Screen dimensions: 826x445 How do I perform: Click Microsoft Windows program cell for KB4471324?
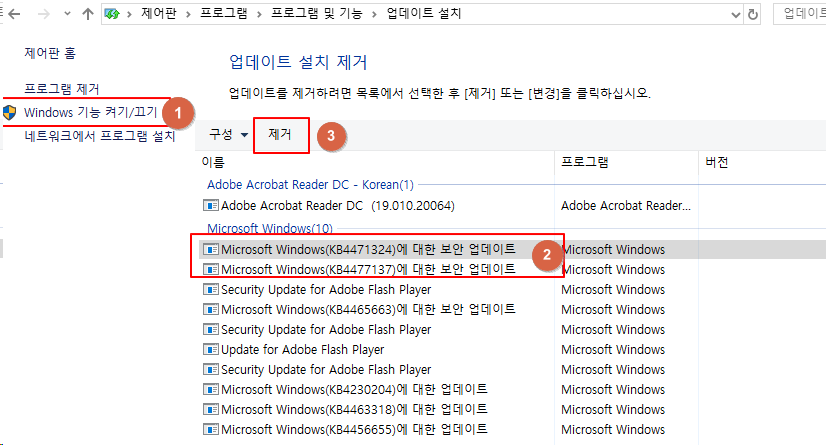click(614, 249)
